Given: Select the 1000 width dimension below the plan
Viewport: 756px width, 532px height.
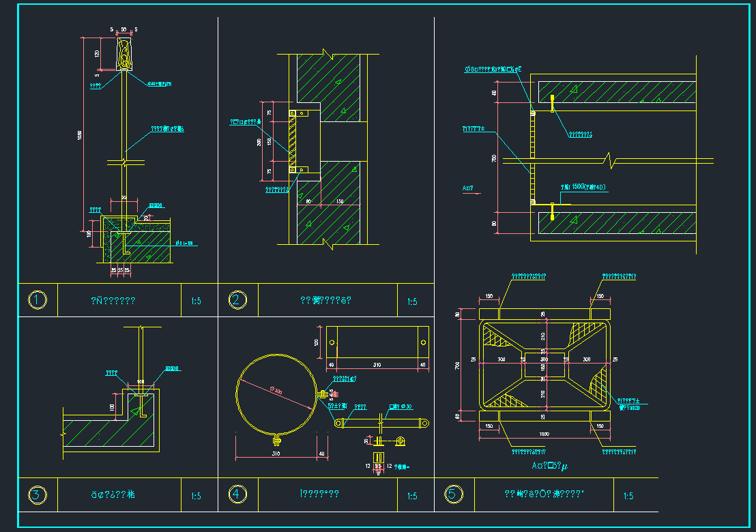Looking at the screenshot, I should tap(543, 434).
